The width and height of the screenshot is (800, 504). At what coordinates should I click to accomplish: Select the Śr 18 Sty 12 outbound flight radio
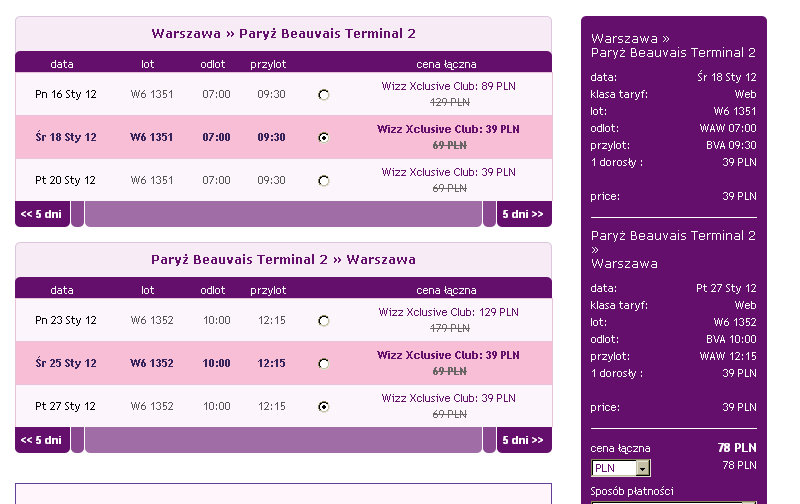click(x=323, y=138)
